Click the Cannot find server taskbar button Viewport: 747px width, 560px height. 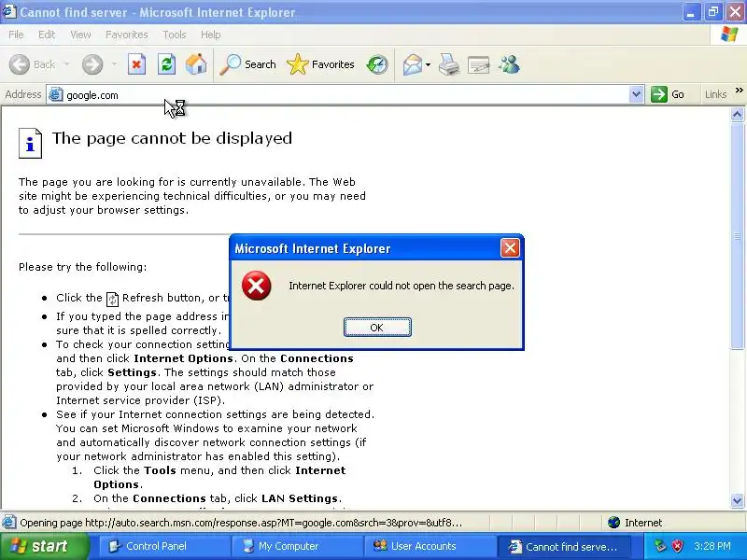tap(564, 546)
